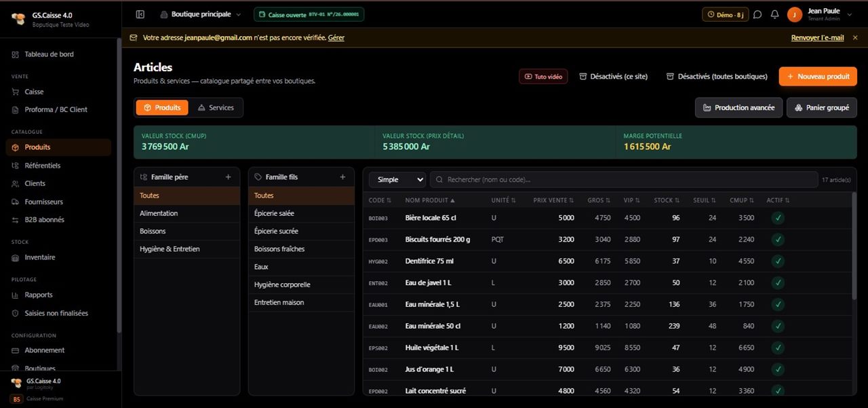
Task: Go to Proforma / BC Client in the sidebar
Action: pos(58,109)
